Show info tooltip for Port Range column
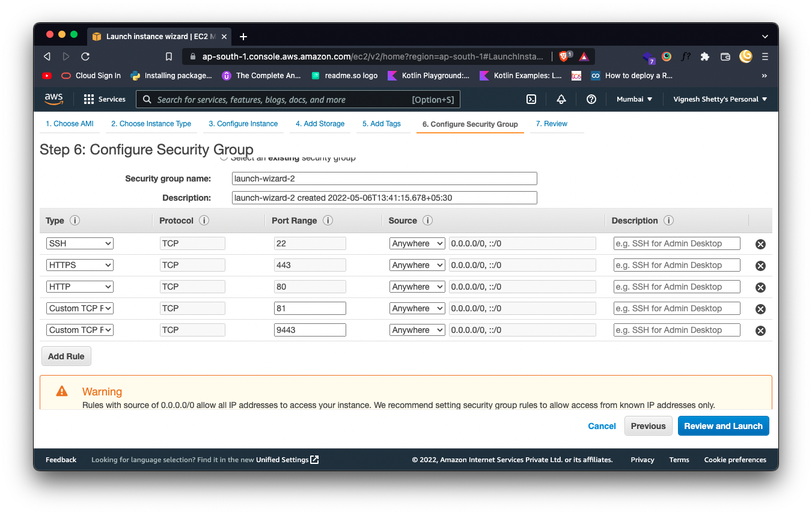Image resolution: width=812 pixels, height=515 pixels. tap(328, 221)
